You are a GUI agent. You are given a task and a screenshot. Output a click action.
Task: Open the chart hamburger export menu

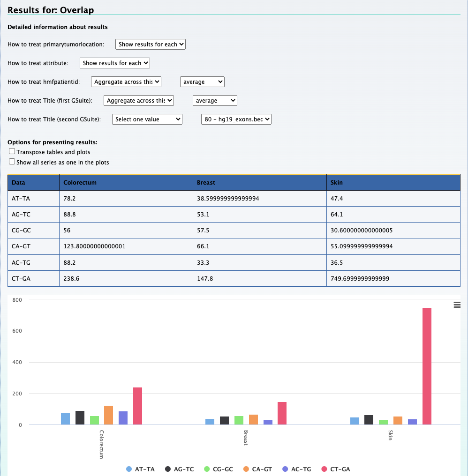(x=457, y=305)
